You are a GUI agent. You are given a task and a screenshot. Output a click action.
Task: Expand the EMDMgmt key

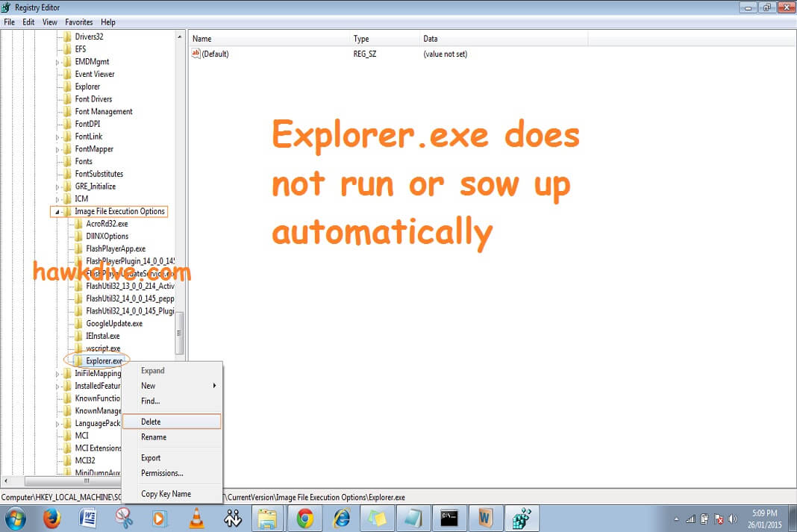pos(57,62)
